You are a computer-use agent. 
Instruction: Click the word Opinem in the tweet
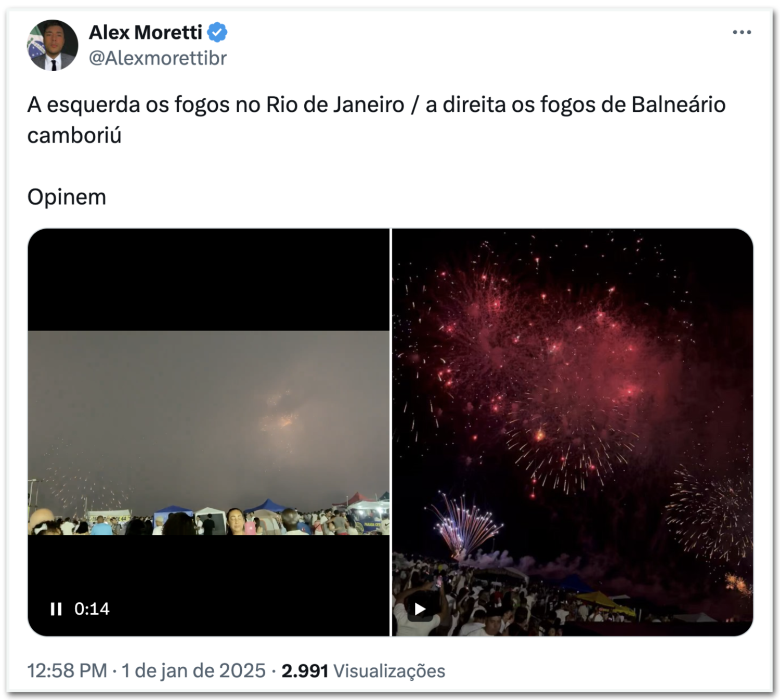click(x=67, y=197)
